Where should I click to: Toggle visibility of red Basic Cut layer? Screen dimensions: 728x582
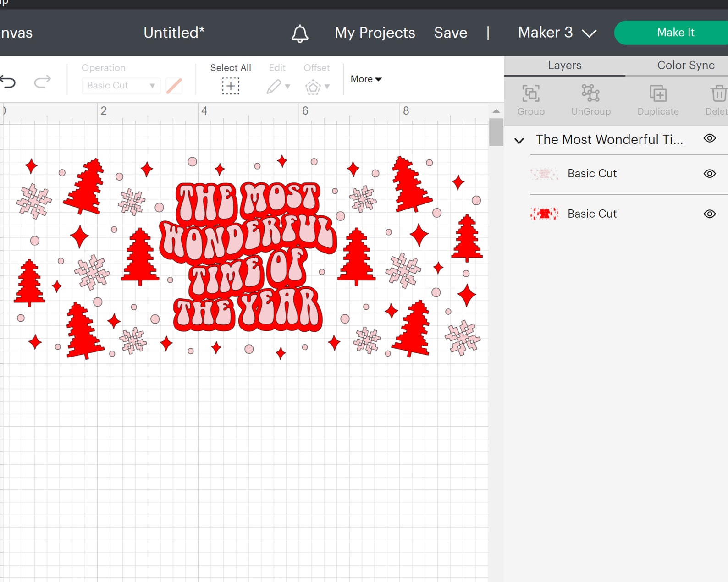[710, 214]
